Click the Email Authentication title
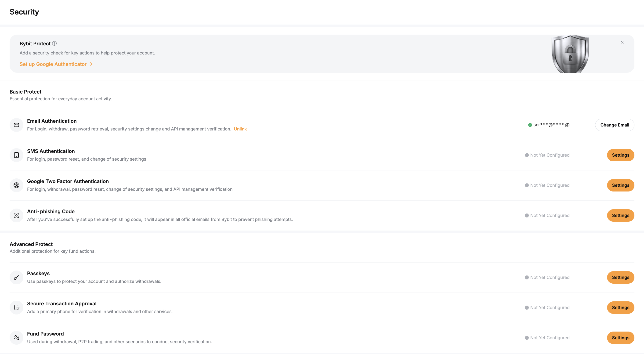 [52, 121]
